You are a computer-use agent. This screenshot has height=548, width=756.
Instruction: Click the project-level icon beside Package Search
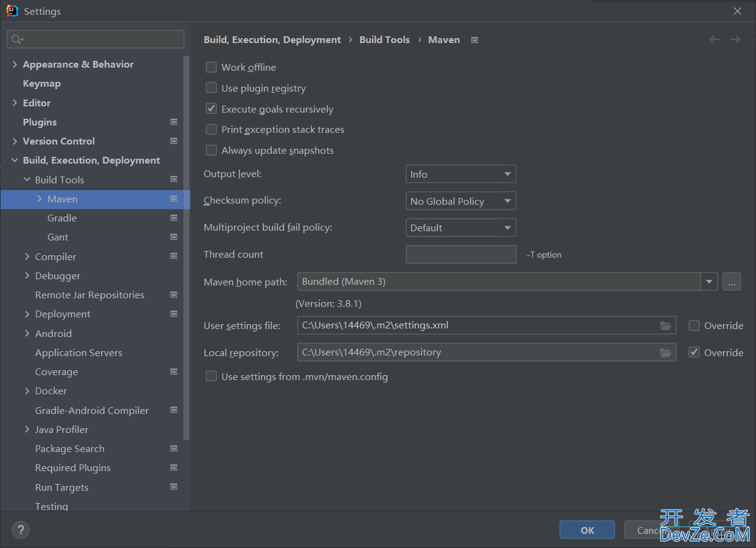(x=173, y=448)
